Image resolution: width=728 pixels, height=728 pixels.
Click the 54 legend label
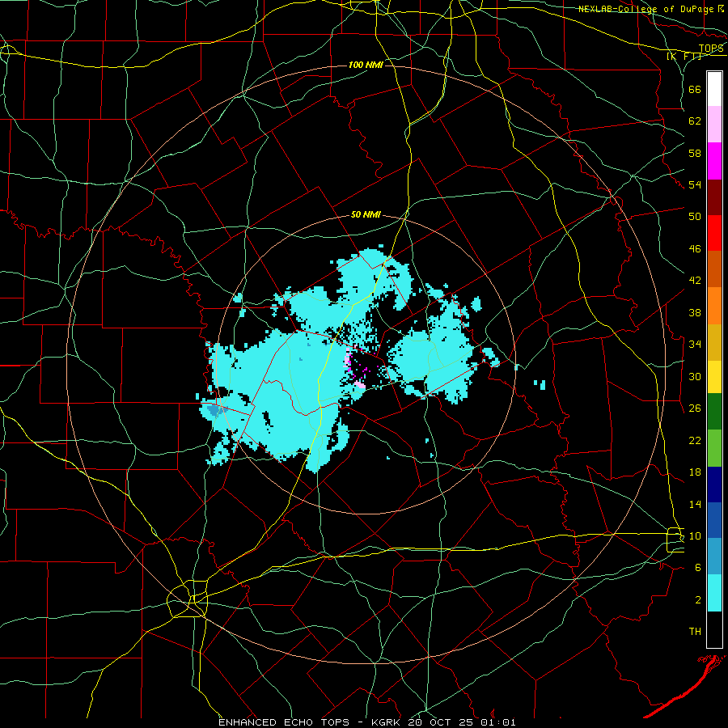click(695, 184)
